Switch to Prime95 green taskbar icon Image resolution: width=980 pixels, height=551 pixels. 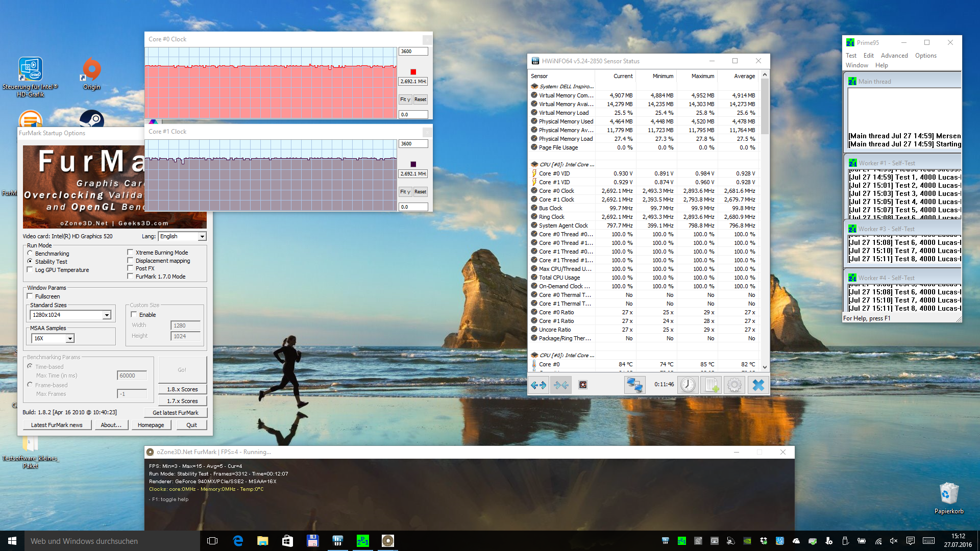pyautogui.click(x=362, y=541)
